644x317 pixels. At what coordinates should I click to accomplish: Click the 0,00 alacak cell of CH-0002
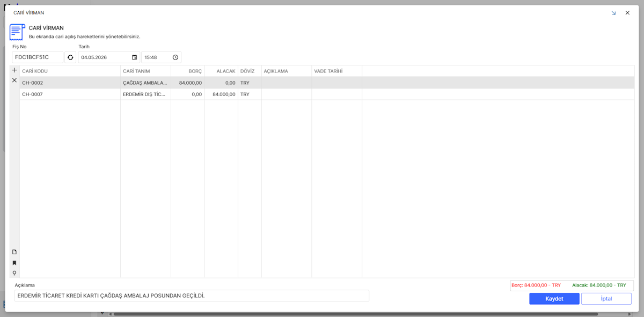(x=221, y=83)
